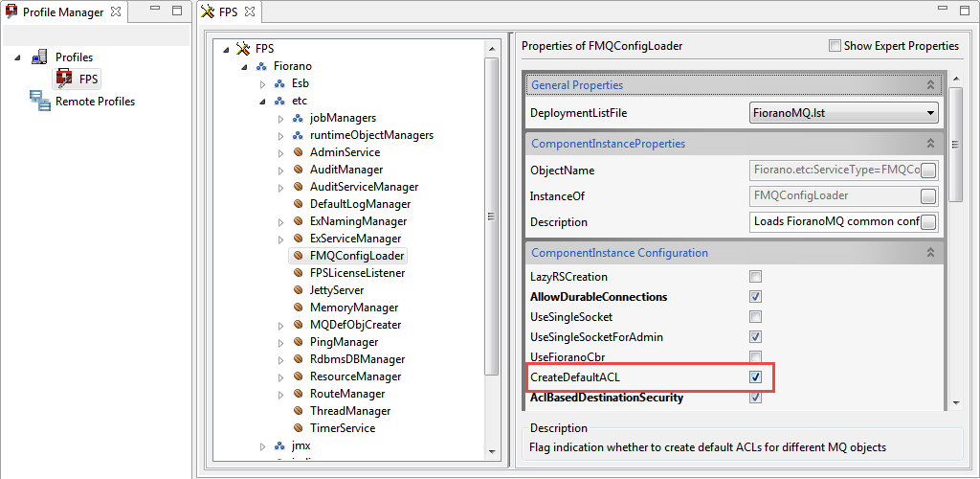Image resolution: width=980 pixels, height=479 pixels.
Task: Uncheck the CreateDefaultACL checkbox
Action: 755,377
